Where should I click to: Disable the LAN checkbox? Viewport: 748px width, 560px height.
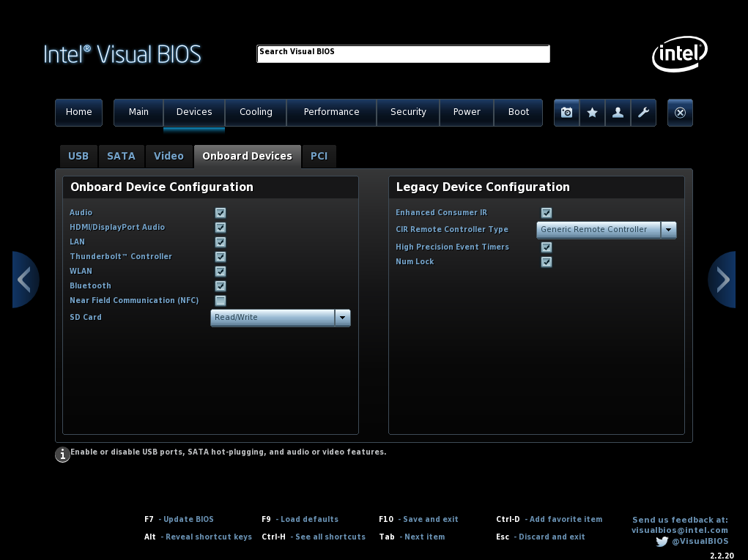coord(221,242)
